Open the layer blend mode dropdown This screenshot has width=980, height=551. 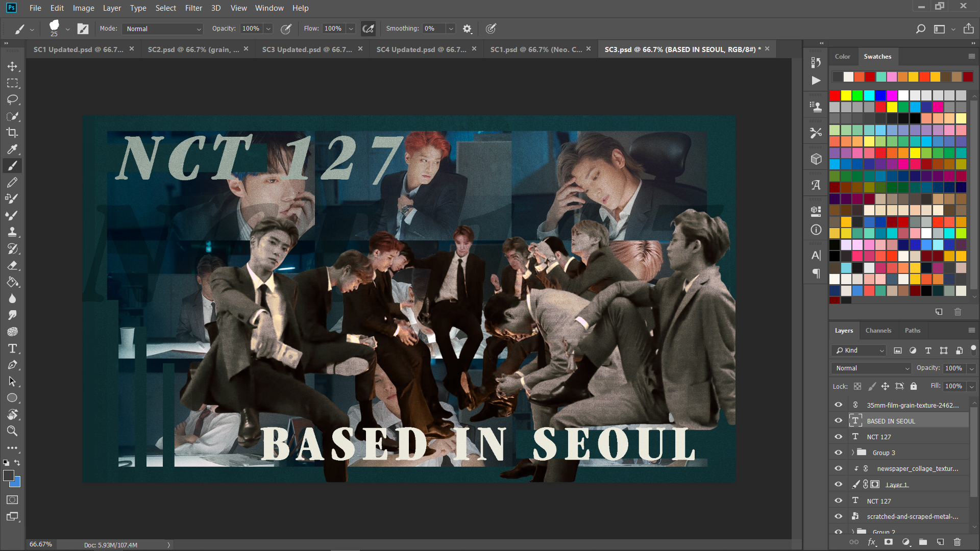click(872, 368)
